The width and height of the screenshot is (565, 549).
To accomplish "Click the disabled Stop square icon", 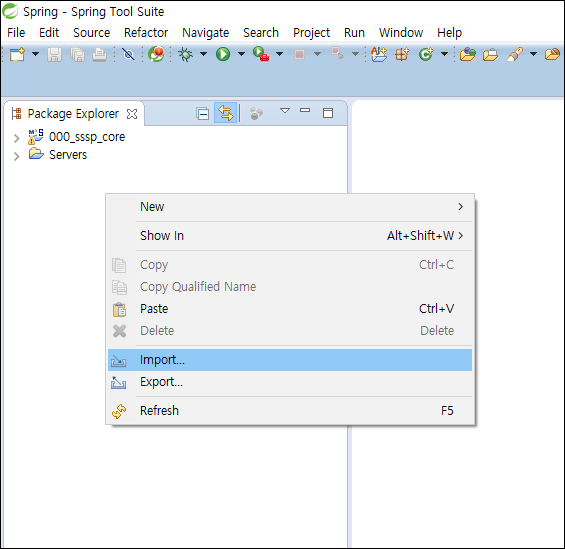I will [299, 54].
